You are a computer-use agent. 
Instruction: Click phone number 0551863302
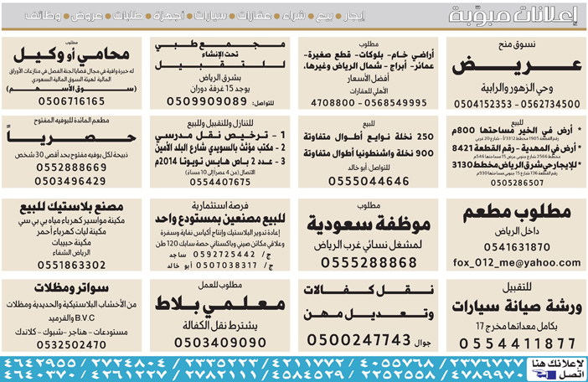pyautogui.click(x=71, y=265)
